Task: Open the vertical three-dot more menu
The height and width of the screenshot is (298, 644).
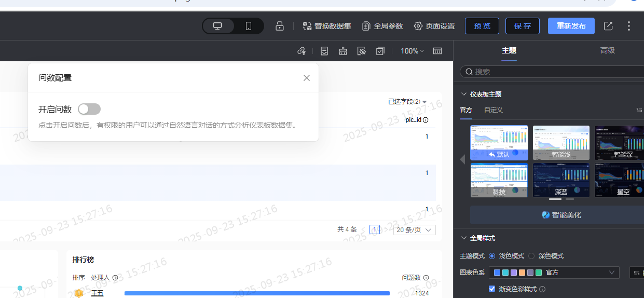Action: click(x=629, y=26)
